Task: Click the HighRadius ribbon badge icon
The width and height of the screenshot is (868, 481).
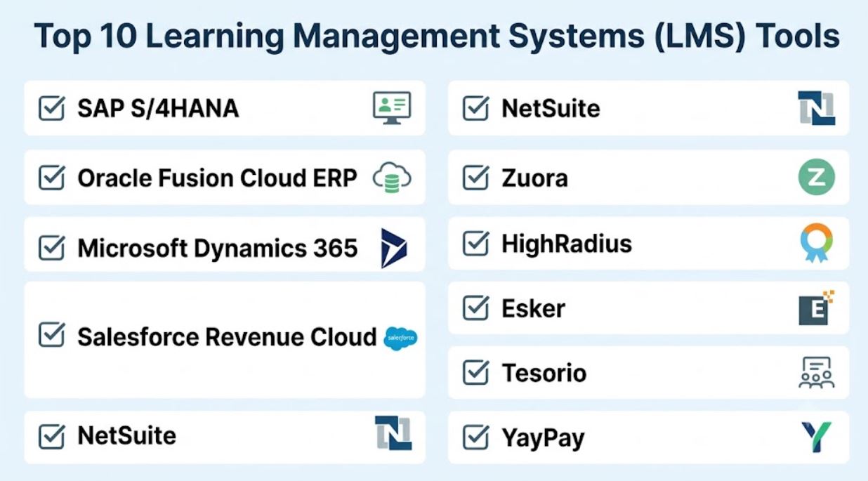Action: [817, 244]
